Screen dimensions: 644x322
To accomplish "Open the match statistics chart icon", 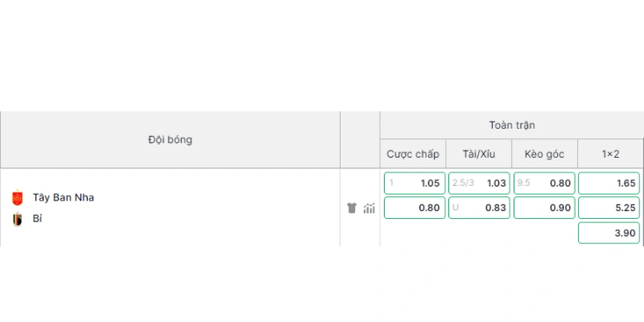I will click(369, 208).
